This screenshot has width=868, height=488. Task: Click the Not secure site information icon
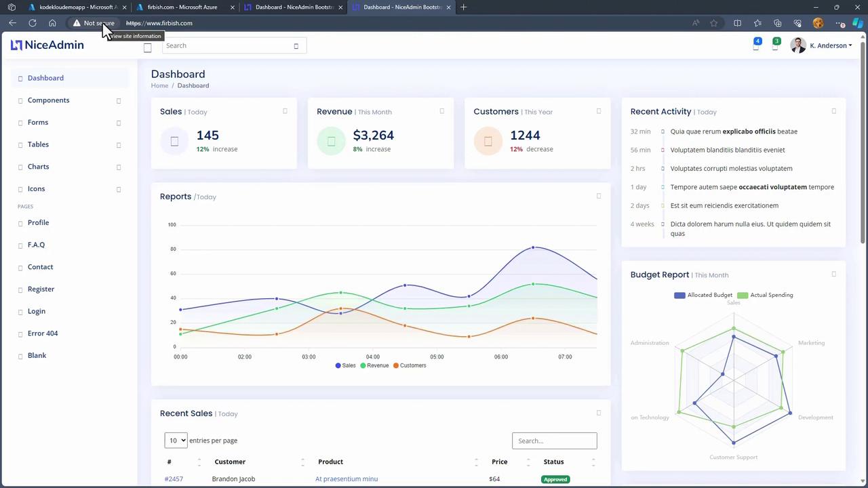click(77, 23)
